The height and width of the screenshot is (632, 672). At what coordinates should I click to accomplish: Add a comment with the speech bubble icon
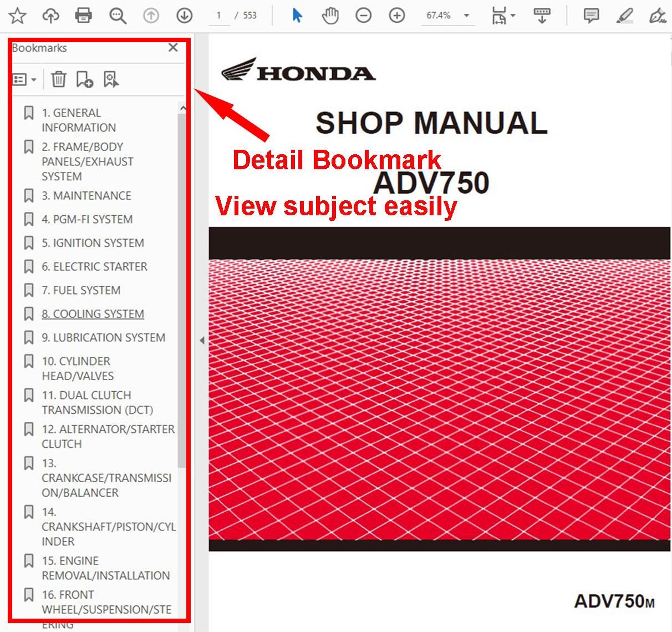(592, 16)
